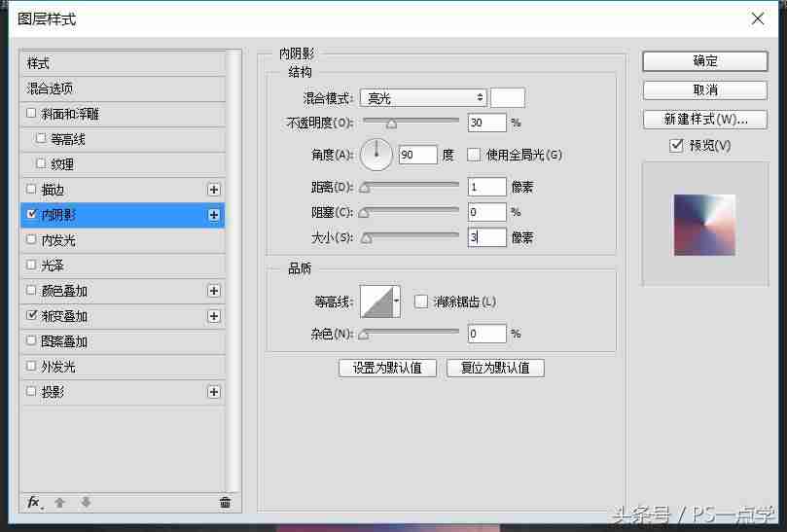This screenshot has width=787, height=532.
Task: Enable the 等高线 sub-option checkbox
Action: pos(41,138)
